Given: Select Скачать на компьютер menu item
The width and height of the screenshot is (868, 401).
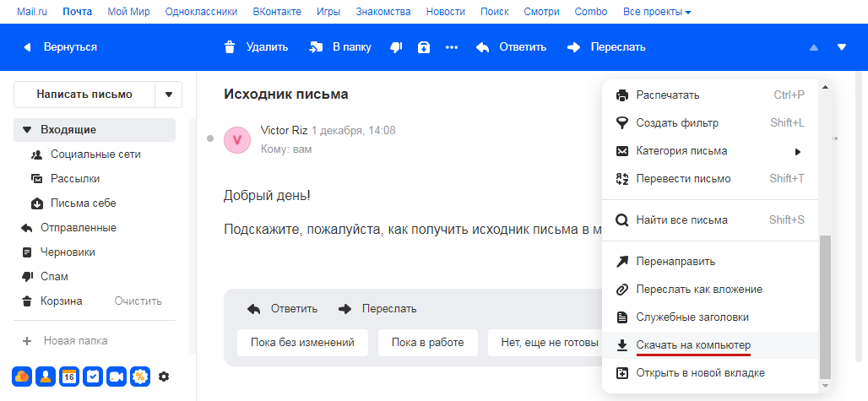Looking at the screenshot, I should (692, 345).
